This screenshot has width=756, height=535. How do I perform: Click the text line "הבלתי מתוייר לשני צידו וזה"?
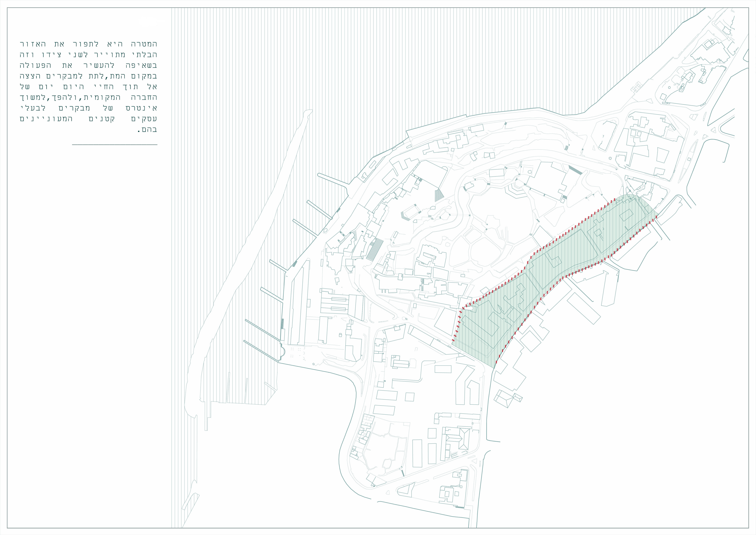[88, 54]
